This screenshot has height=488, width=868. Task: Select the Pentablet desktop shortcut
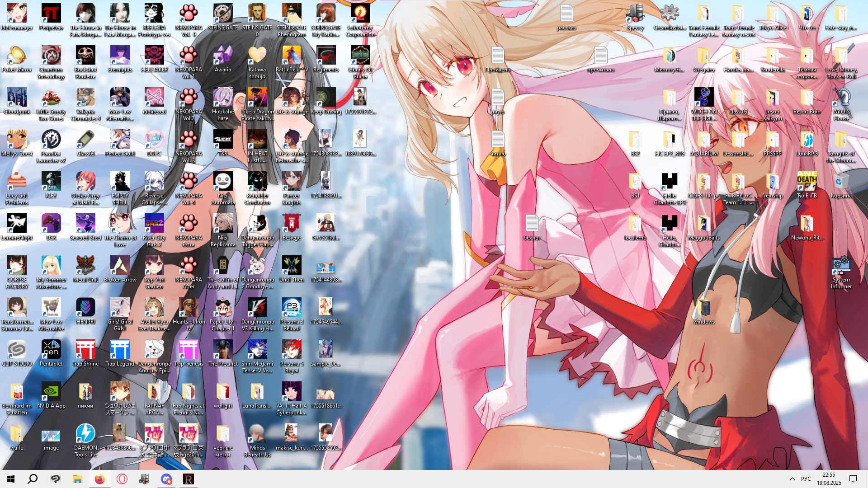click(x=51, y=350)
